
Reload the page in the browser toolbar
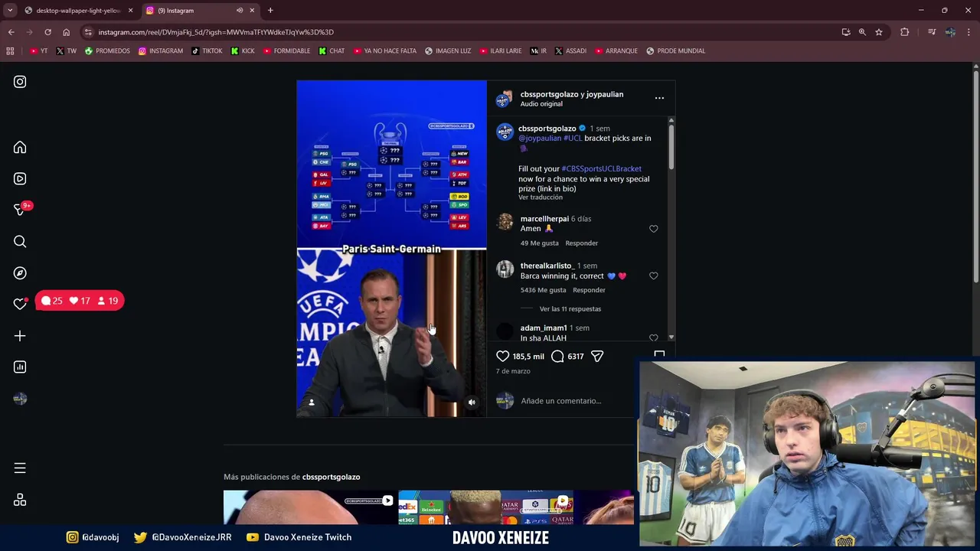click(x=47, y=32)
